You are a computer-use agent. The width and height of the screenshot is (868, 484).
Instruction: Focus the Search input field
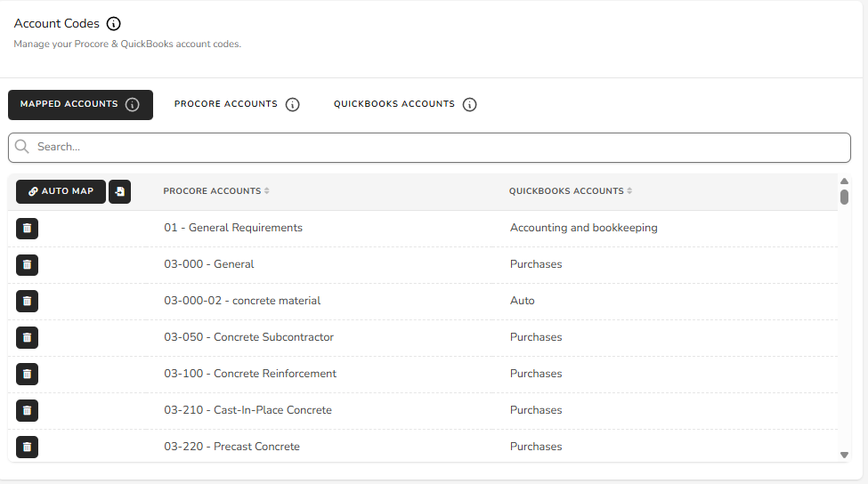click(429, 148)
